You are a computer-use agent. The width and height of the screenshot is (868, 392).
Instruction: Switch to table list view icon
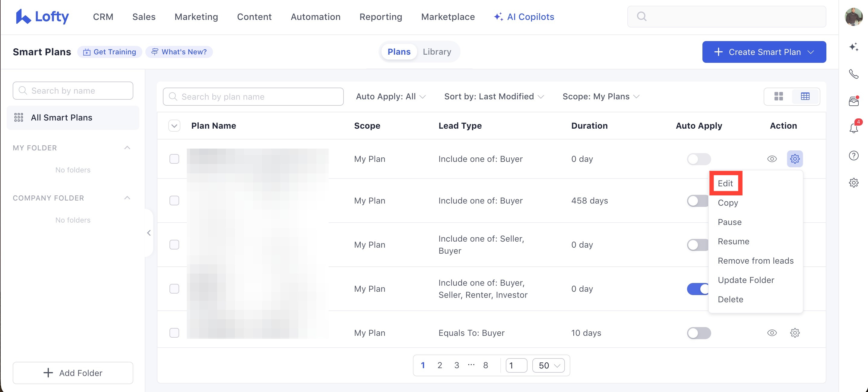pyautogui.click(x=805, y=96)
